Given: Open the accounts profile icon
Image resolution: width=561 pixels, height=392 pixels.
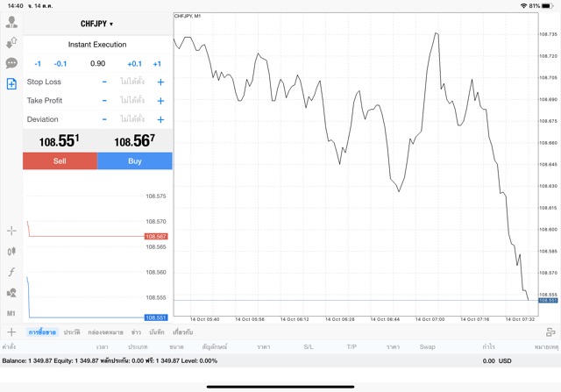Looking at the screenshot, I should 11,22.
